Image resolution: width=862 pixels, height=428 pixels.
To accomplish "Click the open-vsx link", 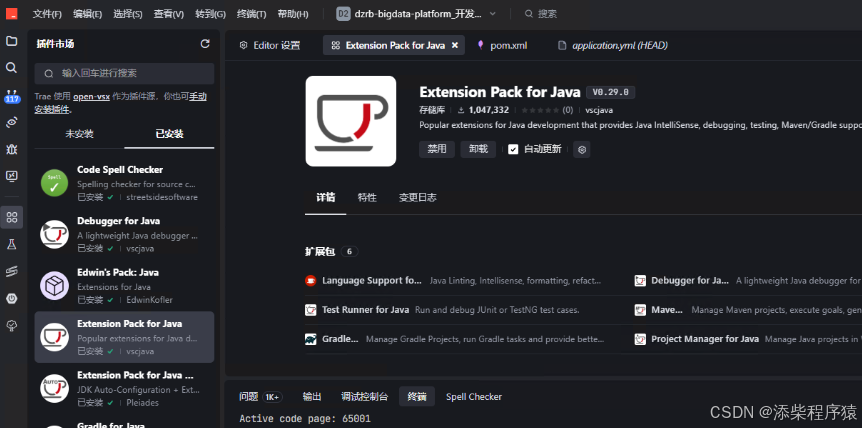I will pyautogui.click(x=92, y=96).
